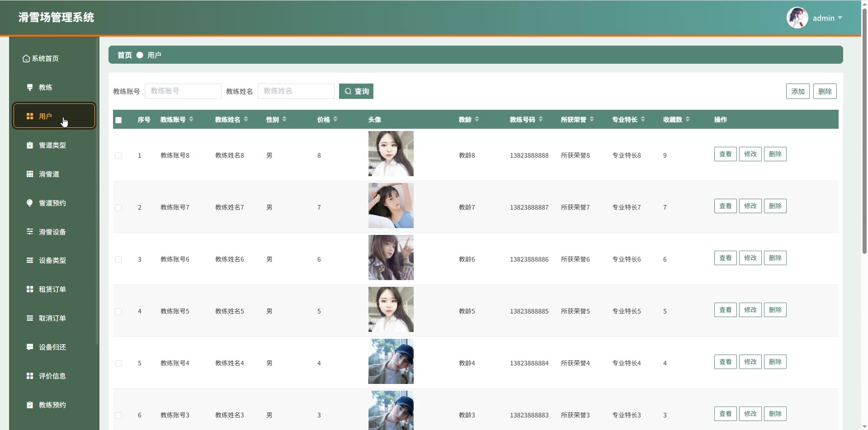Check the row for 教练账号7
Viewport: 868px width, 430px height.
tap(118, 208)
